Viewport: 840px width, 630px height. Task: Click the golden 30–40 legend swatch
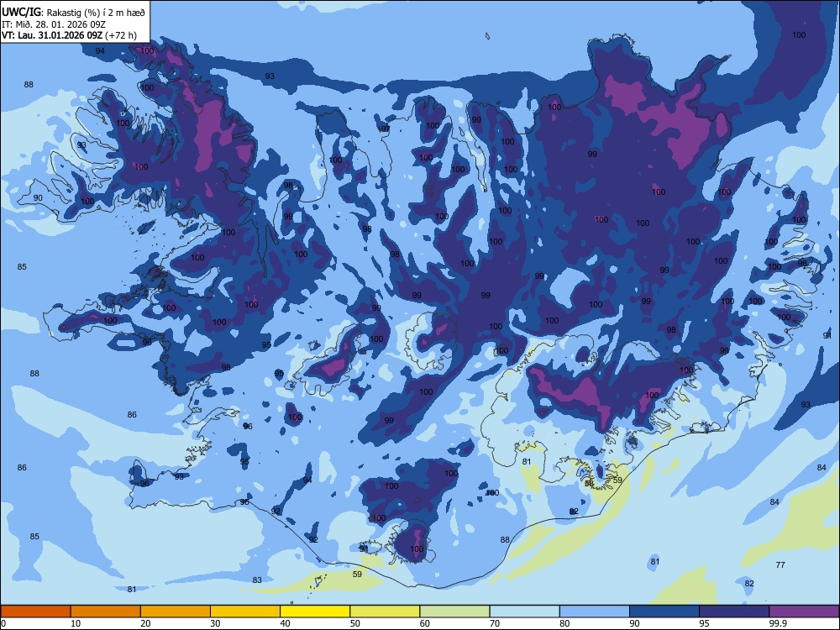point(245,612)
